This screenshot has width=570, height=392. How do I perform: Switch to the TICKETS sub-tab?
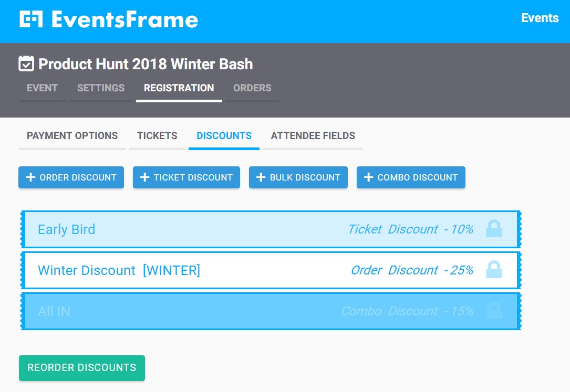pyautogui.click(x=157, y=136)
